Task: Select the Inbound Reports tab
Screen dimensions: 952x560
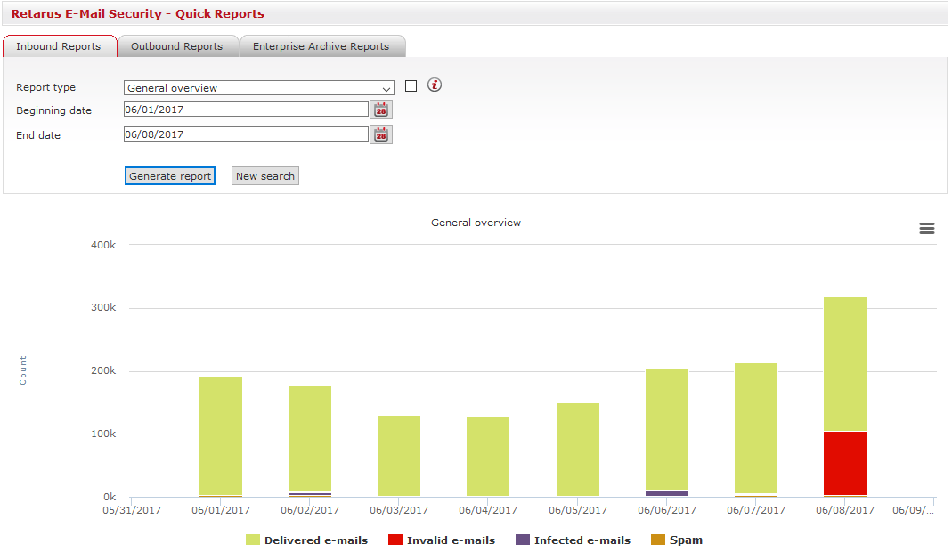Action: point(58,46)
